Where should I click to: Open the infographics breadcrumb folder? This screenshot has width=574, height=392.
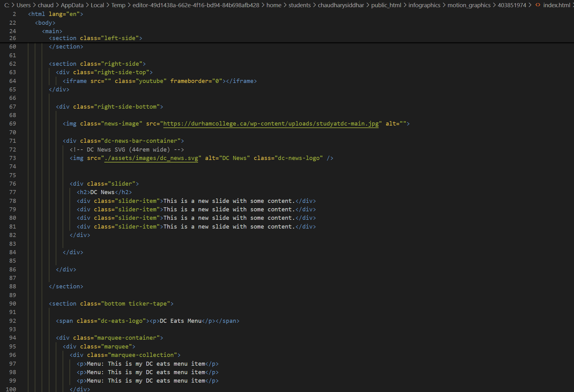[424, 5]
